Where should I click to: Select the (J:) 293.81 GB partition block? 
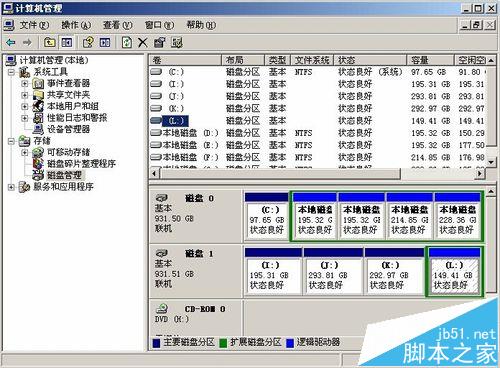pos(333,271)
